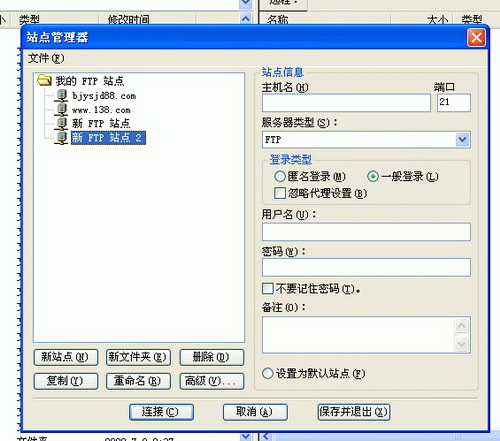Viewport: 500px width, 441px height.
Task: Select the bjysjd88.com site entry
Action: point(104,96)
